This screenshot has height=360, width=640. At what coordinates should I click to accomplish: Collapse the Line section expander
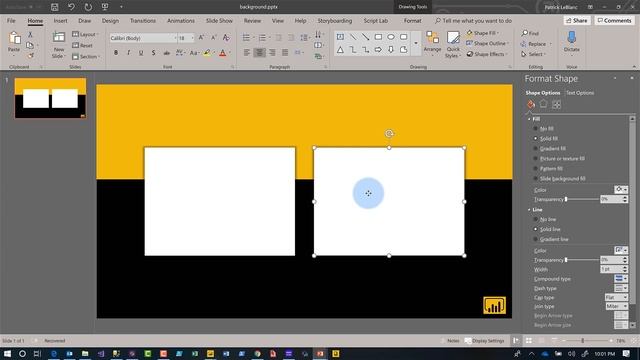click(x=529, y=210)
